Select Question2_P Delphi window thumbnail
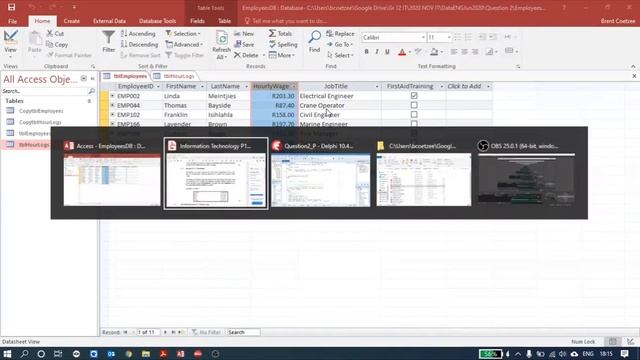 pos(321,173)
